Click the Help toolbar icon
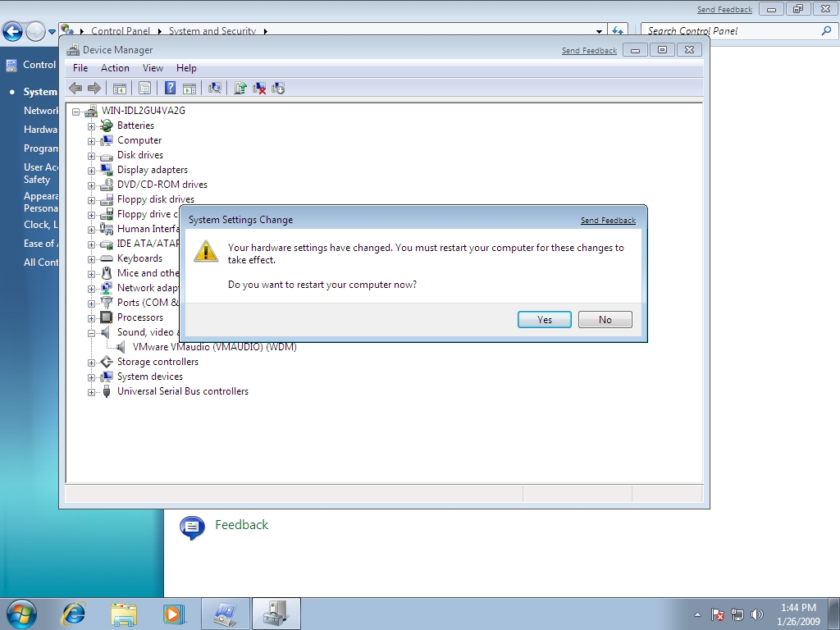The height and width of the screenshot is (630, 840). [x=171, y=88]
